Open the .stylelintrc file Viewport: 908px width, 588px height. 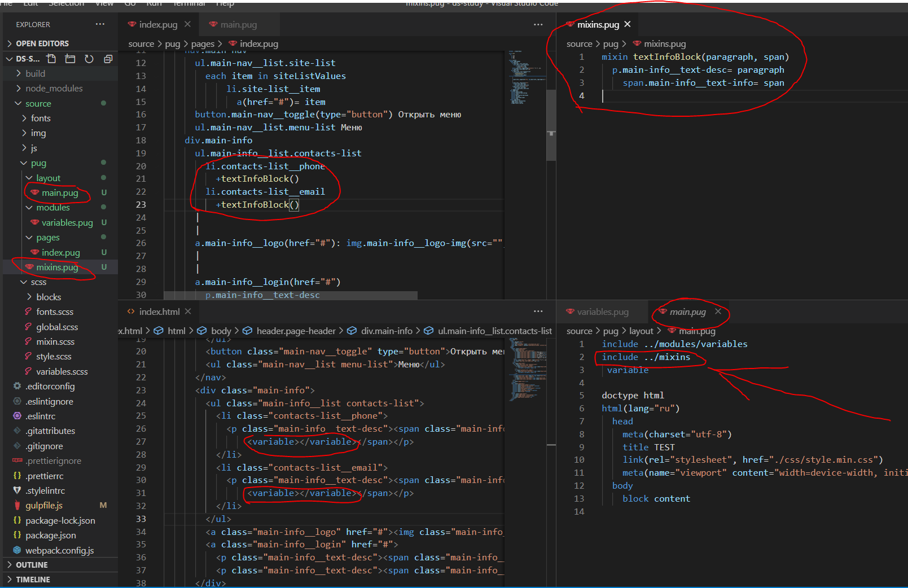pyautogui.click(x=45, y=491)
